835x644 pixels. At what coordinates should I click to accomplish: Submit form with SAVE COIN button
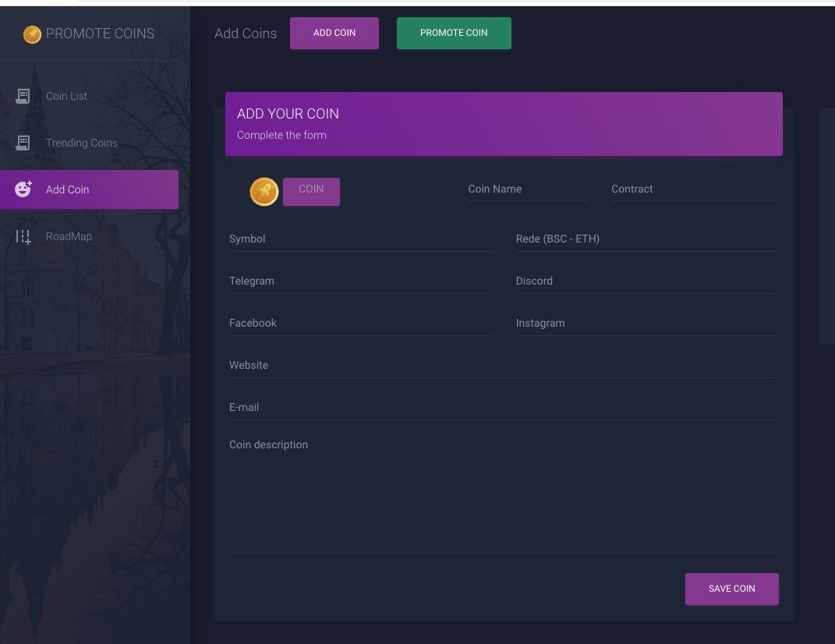coord(731,589)
